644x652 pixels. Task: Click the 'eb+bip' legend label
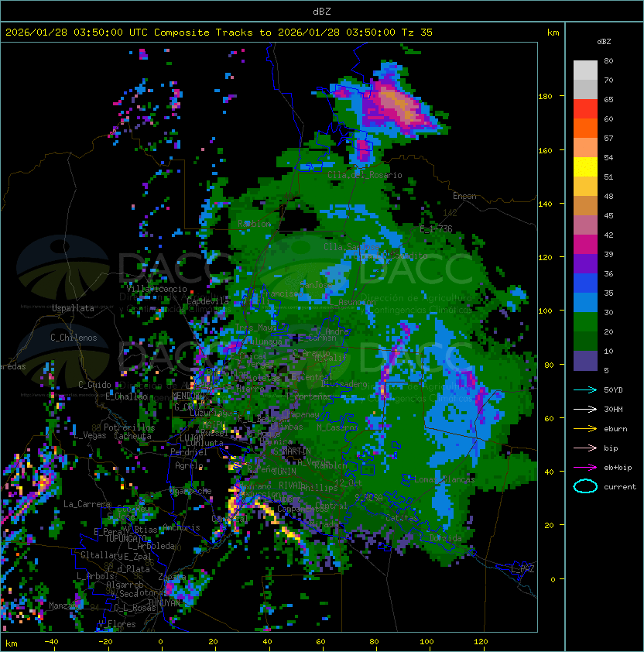[618, 468]
